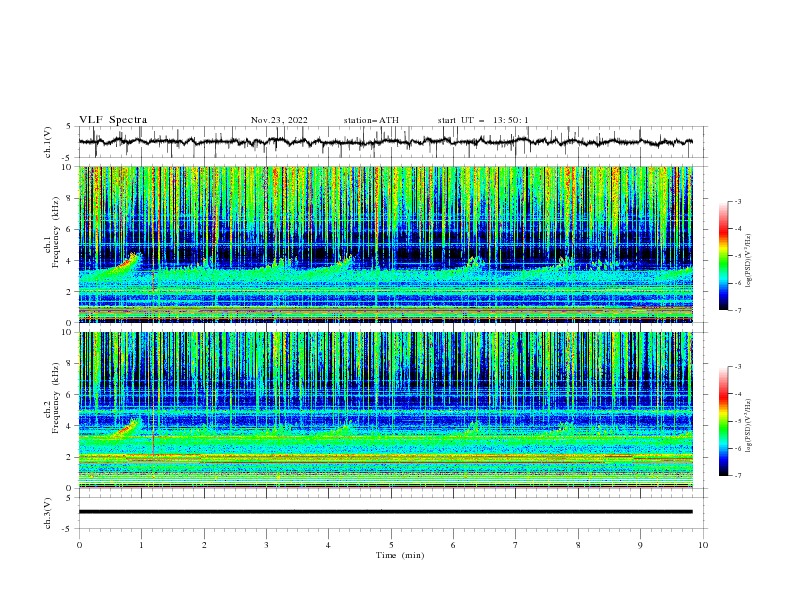Click the "4" tick on the Time axis
Viewport: 792px width, 612px height.
(328, 545)
